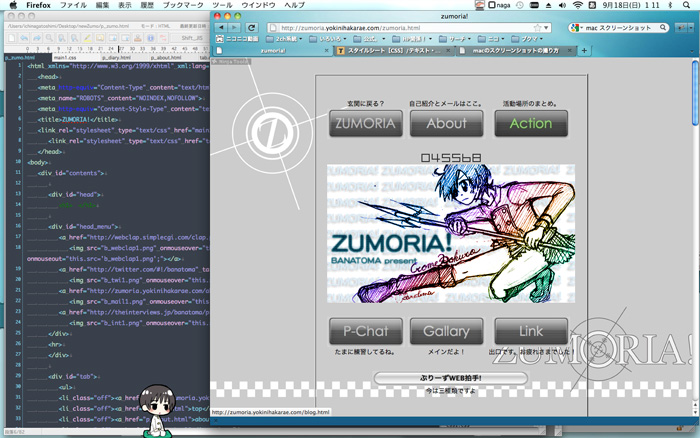Click the undo arrow in editor toolbar
This screenshot has width=700, height=438.
pyautogui.click(x=24, y=38)
